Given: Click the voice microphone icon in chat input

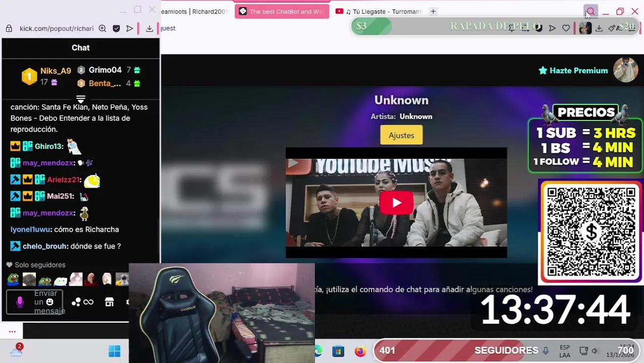Looking at the screenshot, I should [20, 302].
